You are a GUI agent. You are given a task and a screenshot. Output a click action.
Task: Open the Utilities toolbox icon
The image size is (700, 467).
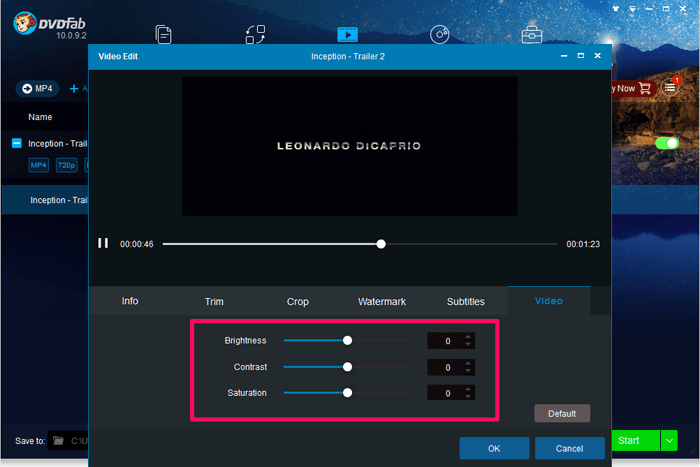(x=532, y=34)
